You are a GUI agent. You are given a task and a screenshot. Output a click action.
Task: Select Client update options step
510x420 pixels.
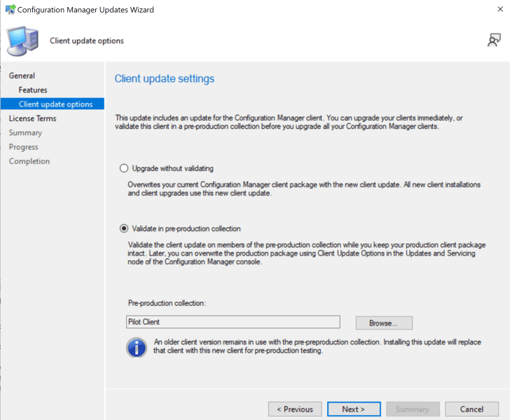coord(53,104)
